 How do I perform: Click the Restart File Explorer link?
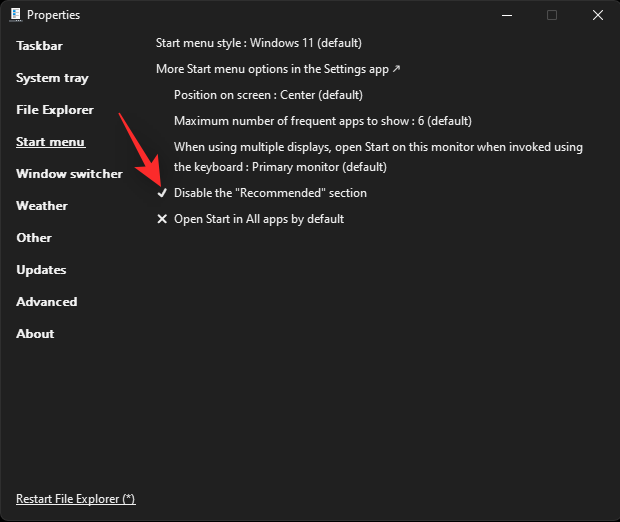tap(76, 499)
